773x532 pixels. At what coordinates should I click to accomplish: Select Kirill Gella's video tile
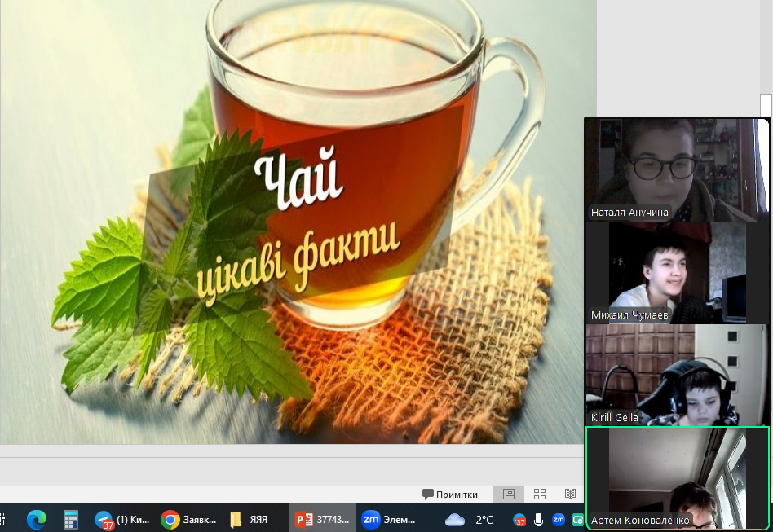point(678,375)
